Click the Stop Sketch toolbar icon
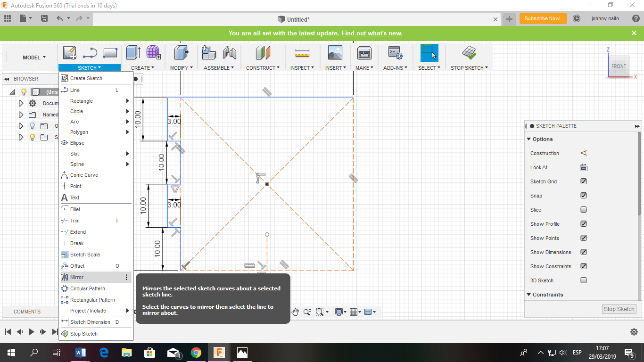The image size is (644, 362). click(469, 53)
